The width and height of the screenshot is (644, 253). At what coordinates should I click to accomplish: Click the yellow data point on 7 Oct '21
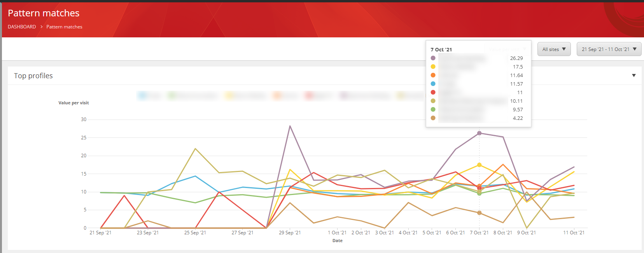pyautogui.click(x=479, y=165)
